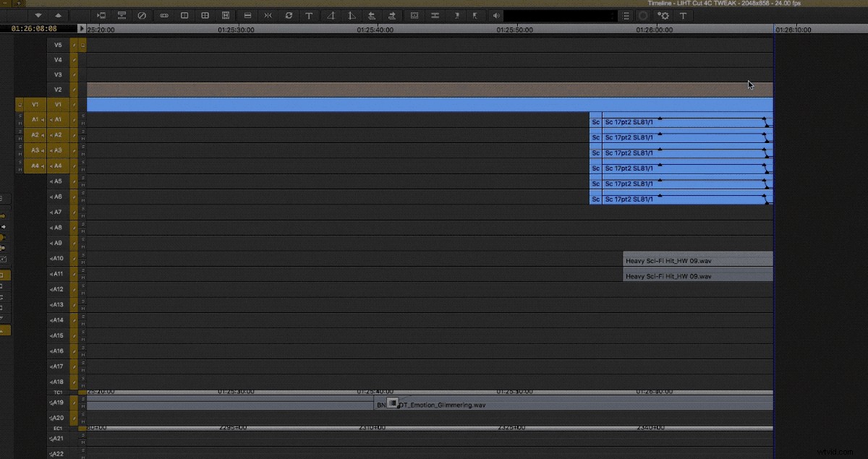The image size is (868, 459).
Task: Click the Add Edit toolbar icon
Action: coord(247,15)
